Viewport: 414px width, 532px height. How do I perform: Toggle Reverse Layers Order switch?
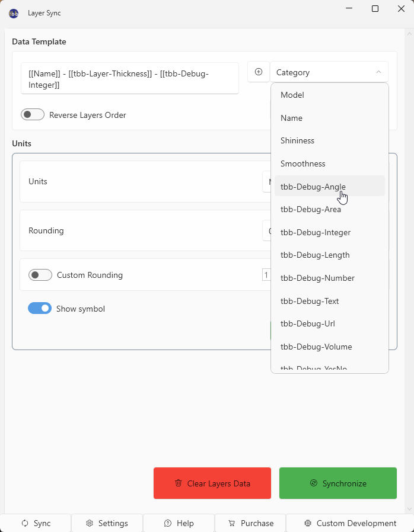[x=33, y=115]
